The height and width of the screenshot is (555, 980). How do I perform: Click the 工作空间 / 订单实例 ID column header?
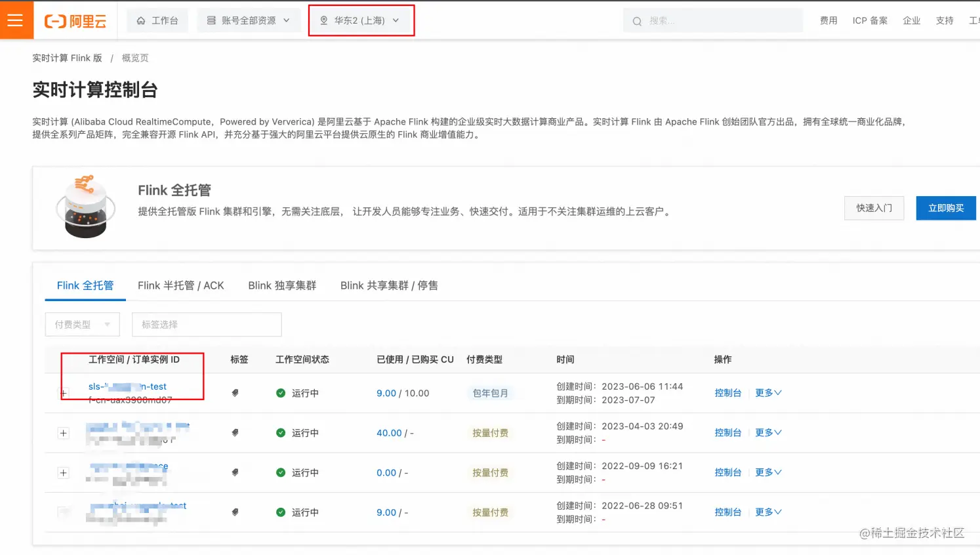coord(134,360)
